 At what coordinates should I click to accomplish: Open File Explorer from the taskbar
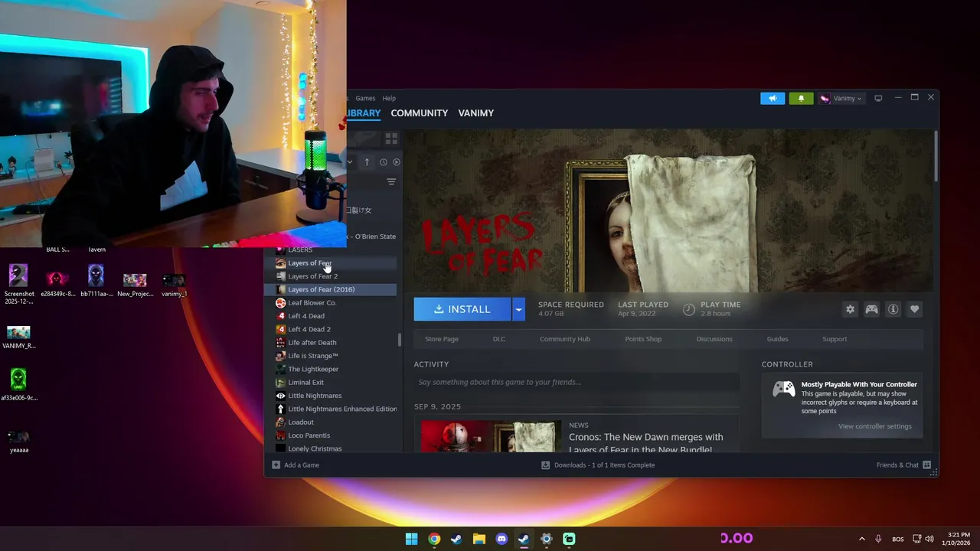click(479, 539)
